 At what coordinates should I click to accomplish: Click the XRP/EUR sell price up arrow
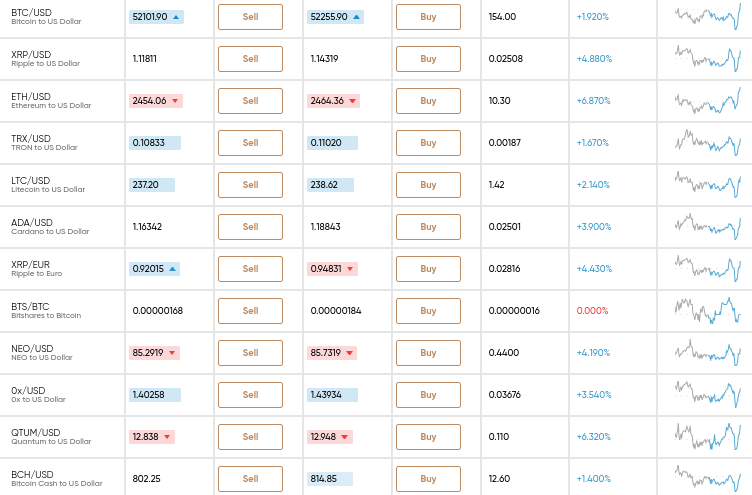(172, 269)
